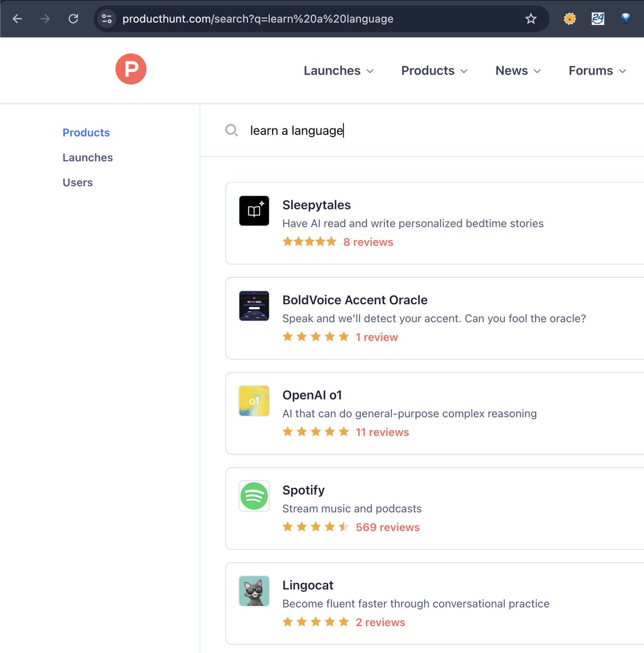Click the browser back arrow

coord(17,19)
